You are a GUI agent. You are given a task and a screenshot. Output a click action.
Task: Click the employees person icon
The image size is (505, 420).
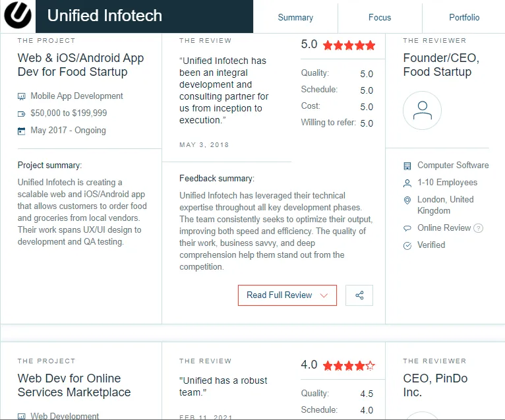pyautogui.click(x=407, y=183)
